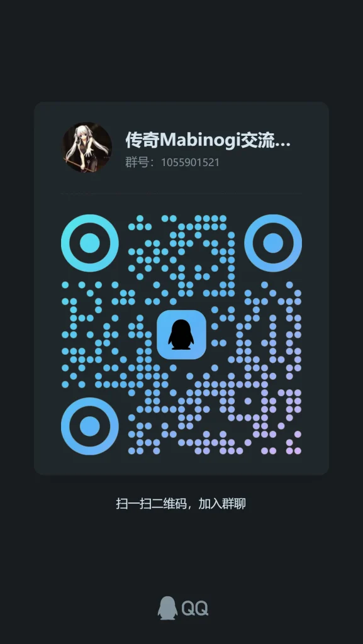Tap the gray penguin icon at bottom
This screenshot has height=644, width=363.
point(167,608)
